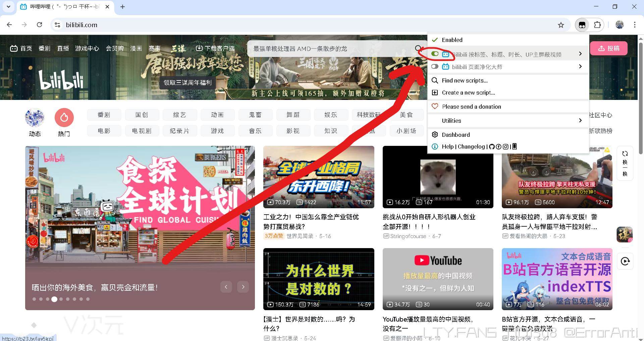Open the tab search dropdown arrow
The width and height of the screenshot is (644, 341).
8,7
